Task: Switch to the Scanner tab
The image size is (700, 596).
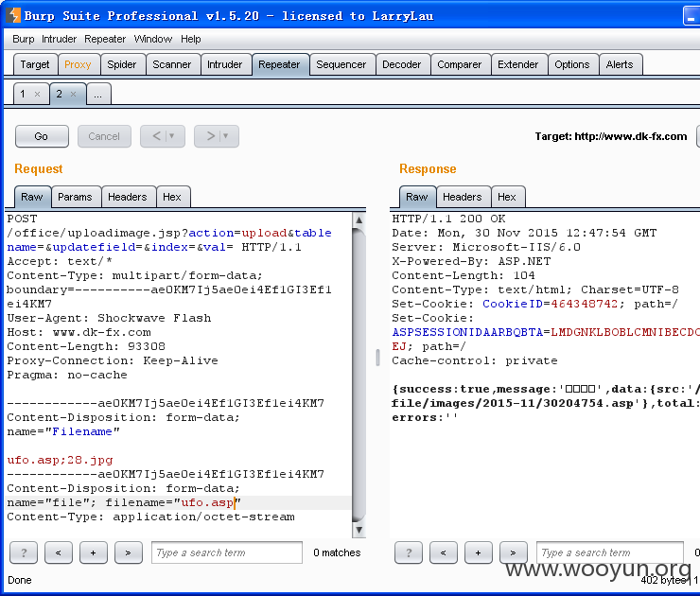Action: pos(172,64)
